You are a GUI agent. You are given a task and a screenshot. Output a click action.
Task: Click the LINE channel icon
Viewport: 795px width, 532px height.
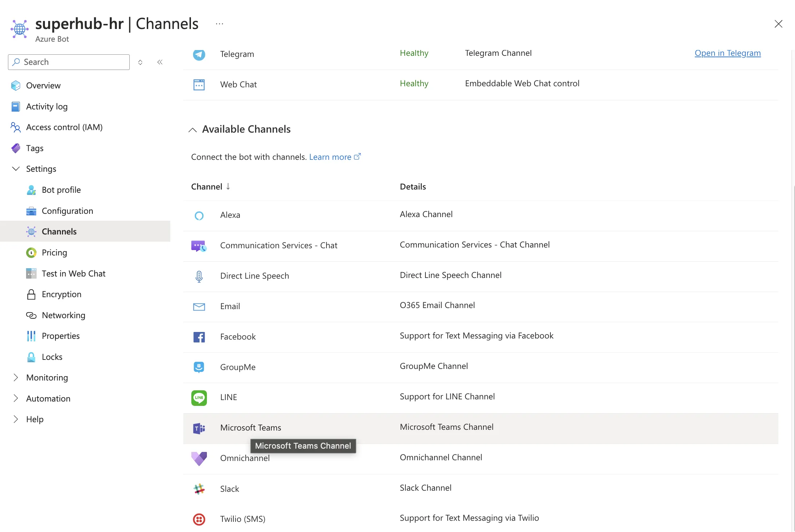coord(199,398)
